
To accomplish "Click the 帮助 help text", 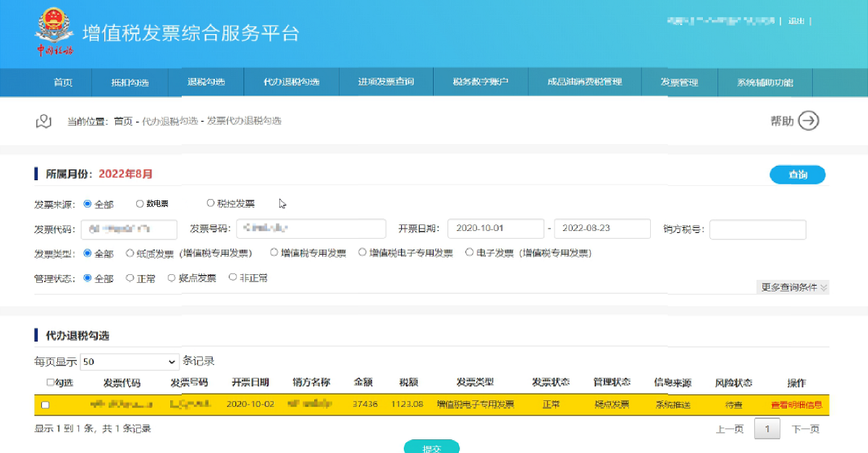I will click(x=782, y=121).
